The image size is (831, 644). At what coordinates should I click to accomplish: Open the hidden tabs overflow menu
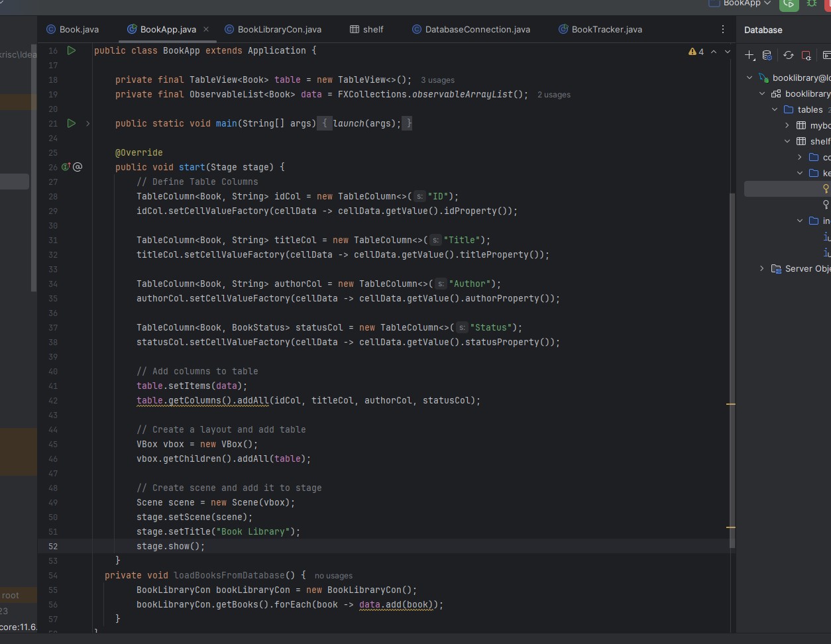723,29
